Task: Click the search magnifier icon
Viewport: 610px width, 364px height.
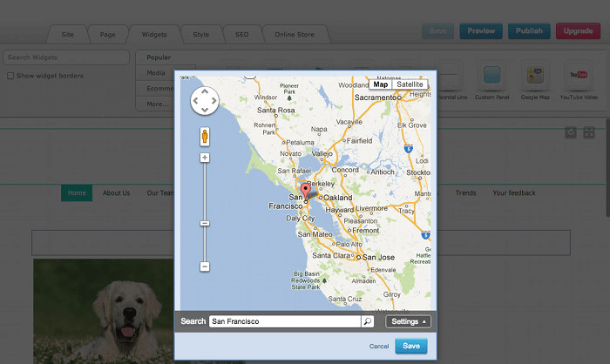Action: 367,321
